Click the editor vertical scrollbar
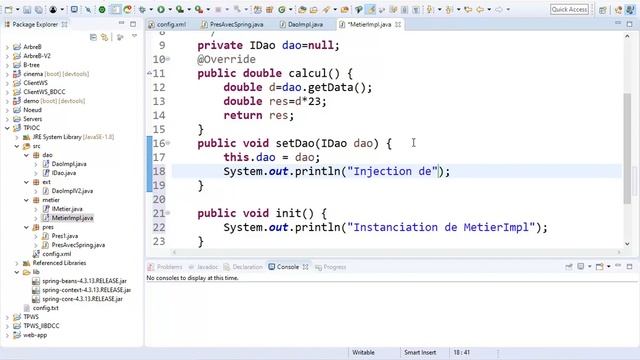This screenshot has height=360, width=640. 627,148
